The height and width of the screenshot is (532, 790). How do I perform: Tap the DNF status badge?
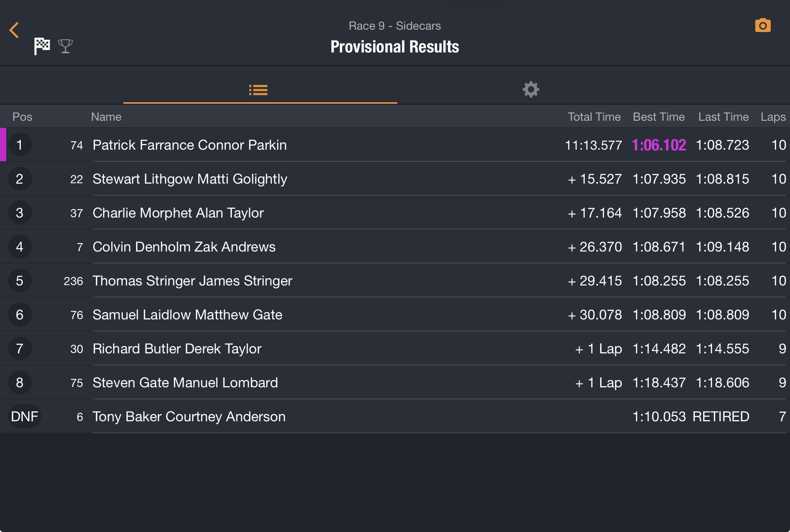pyautogui.click(x=25, y=417)
